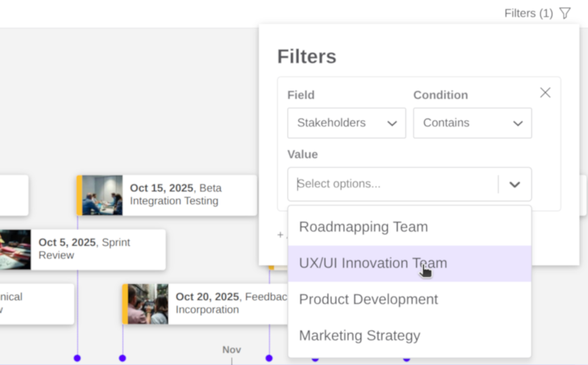Choose Product Development from the options
This screenshot has width=588, height=365.
[x=368, y=299]
